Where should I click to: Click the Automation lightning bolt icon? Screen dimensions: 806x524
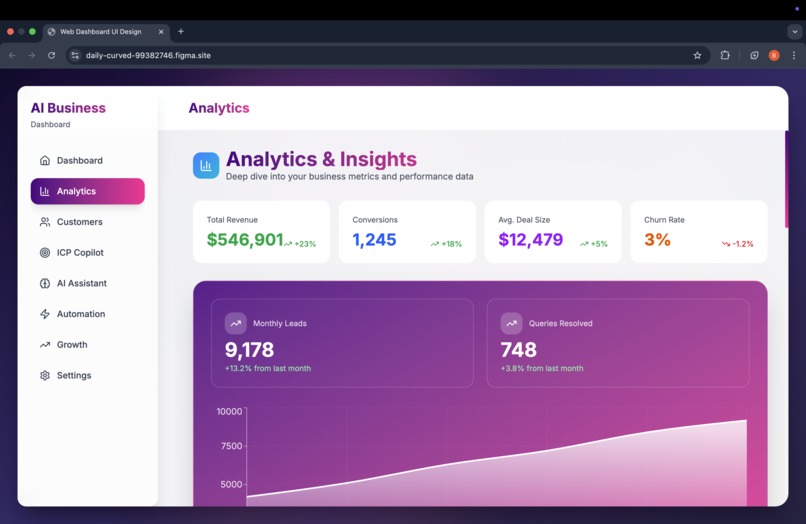pos(45,314)
